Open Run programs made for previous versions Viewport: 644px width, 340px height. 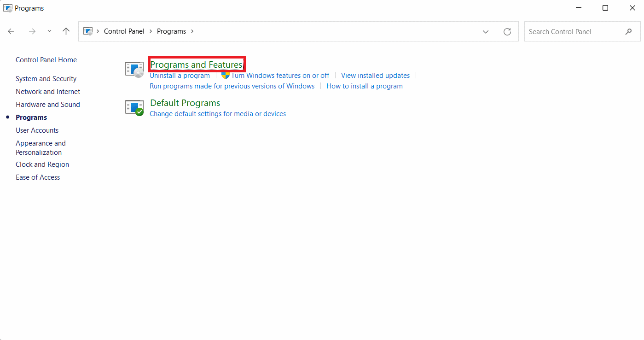pyautogui.click(x=232, y=86)
